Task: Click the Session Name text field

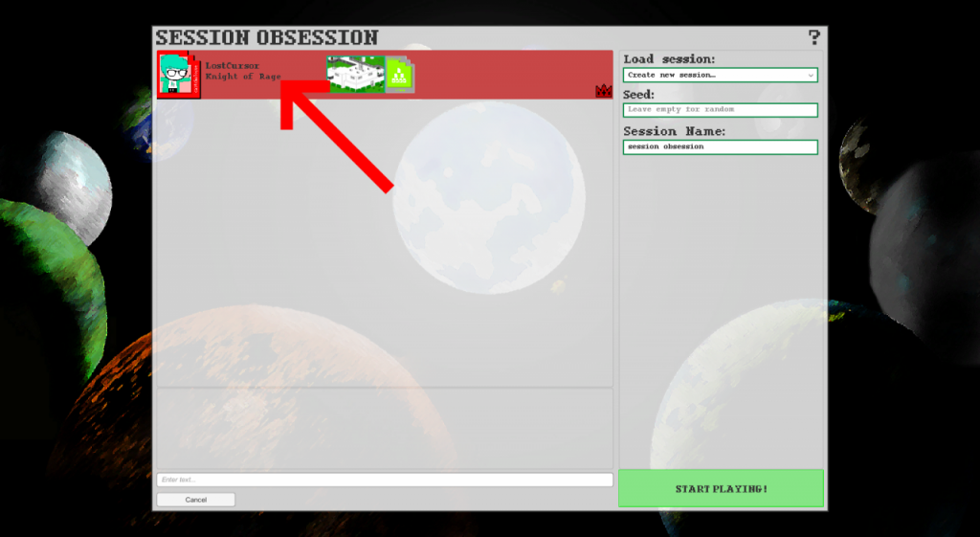Action: 720,146
